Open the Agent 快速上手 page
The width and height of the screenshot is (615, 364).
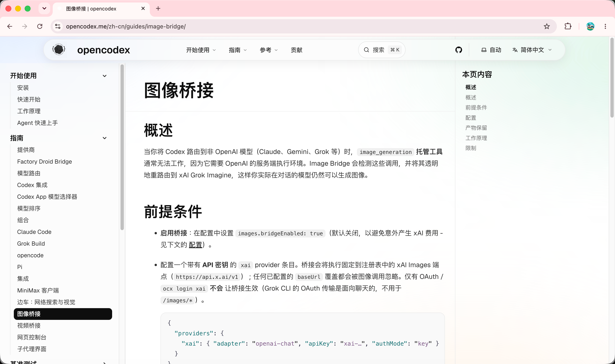click(37, 123)
